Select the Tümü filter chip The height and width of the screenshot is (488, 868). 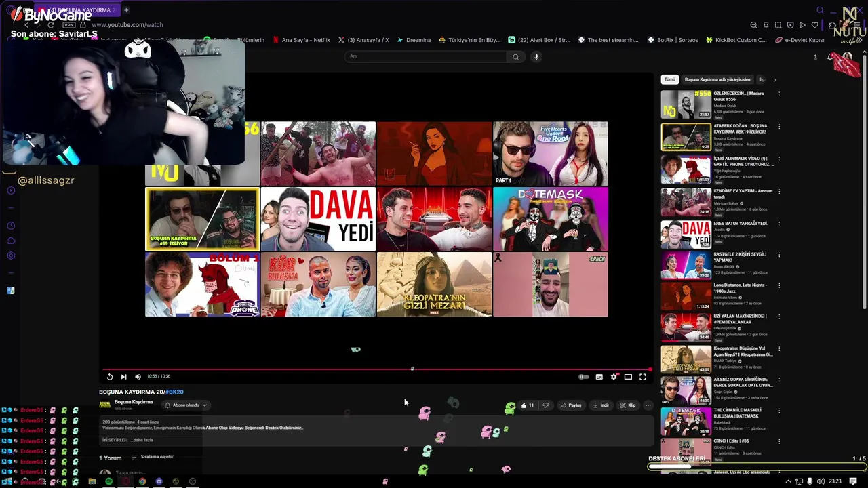(x=669, y=79)
